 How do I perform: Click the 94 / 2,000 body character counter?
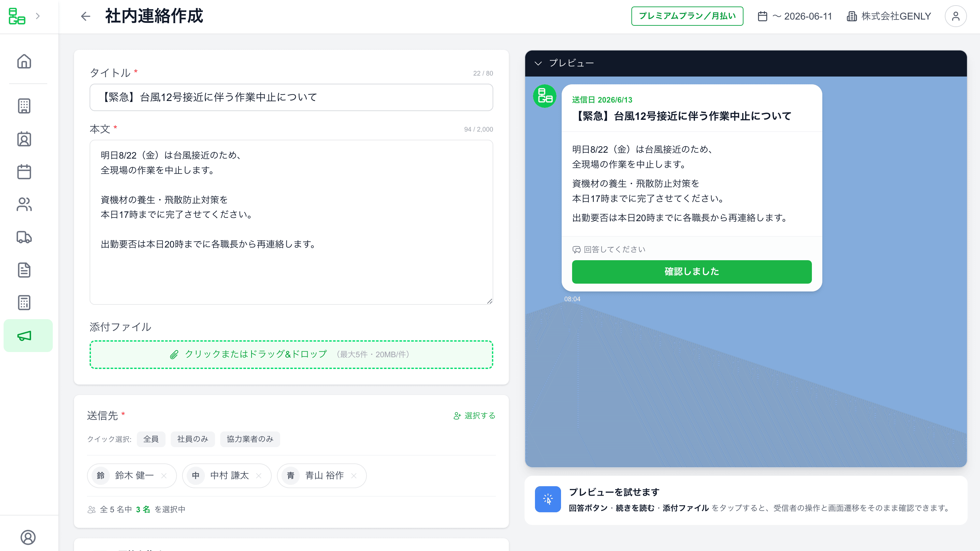click(479, 129)
